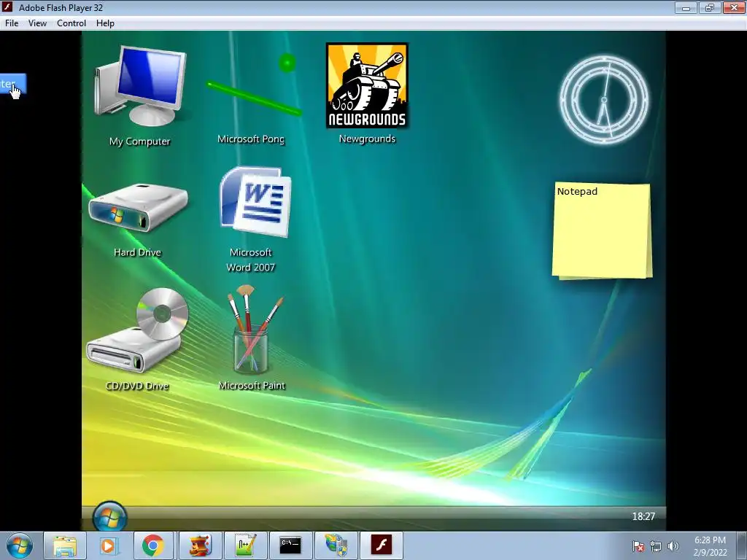Click the 18:27 clock in simulated taskbar
The image size is (747, 560).
click(643, 516)
